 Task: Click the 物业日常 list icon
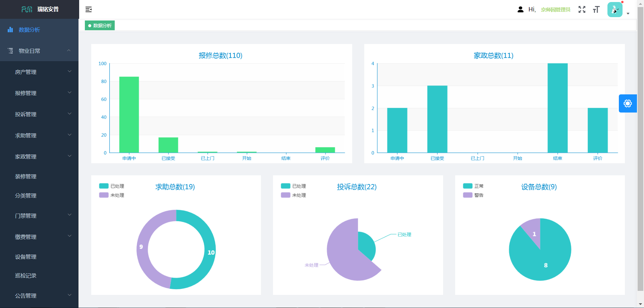coord(10,51)
